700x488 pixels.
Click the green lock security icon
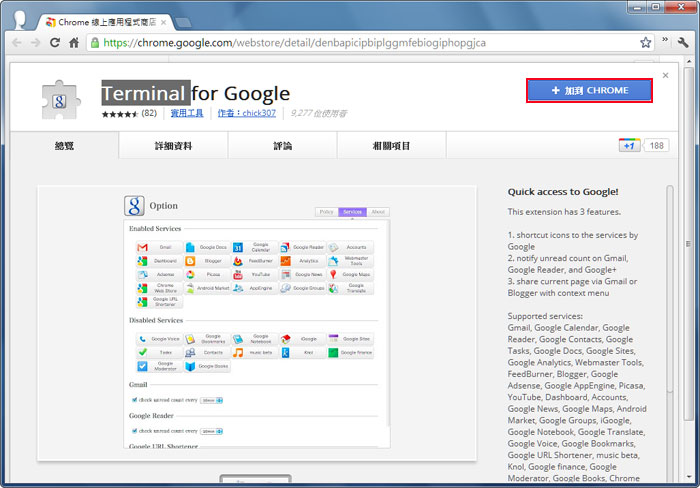point(95,43)
